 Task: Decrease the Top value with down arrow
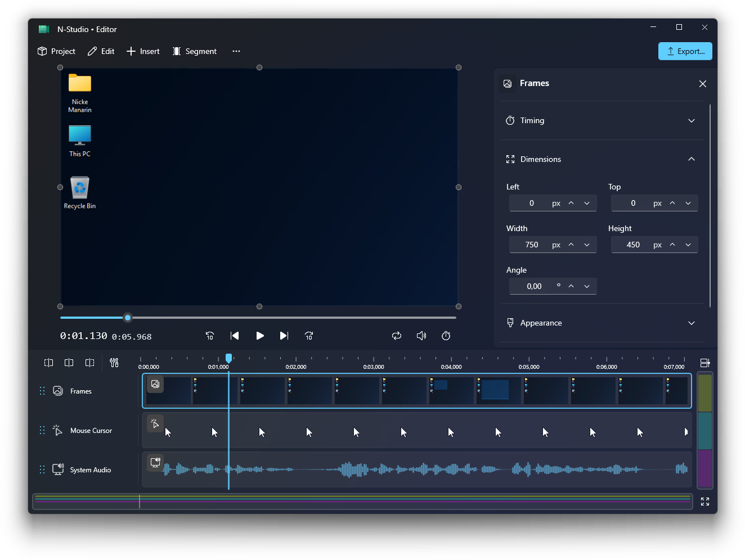[x=688, y=203]
